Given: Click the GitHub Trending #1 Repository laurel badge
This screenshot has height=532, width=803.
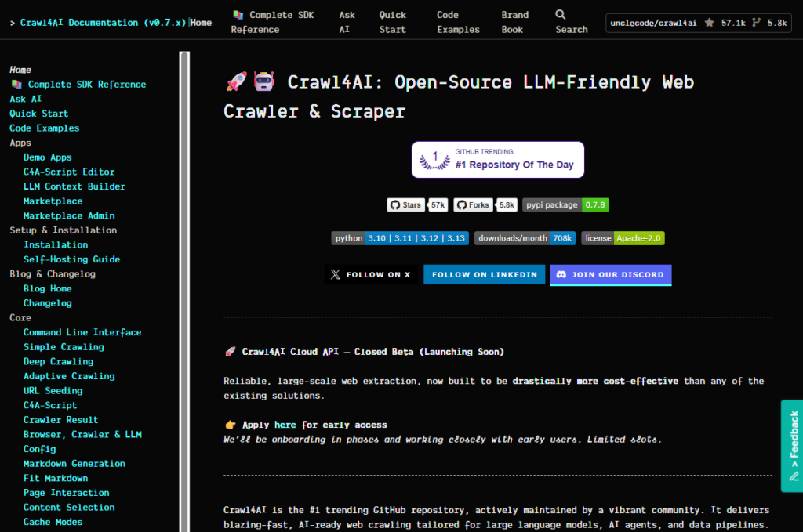Looking at the screenshot, I should [497, 159].
